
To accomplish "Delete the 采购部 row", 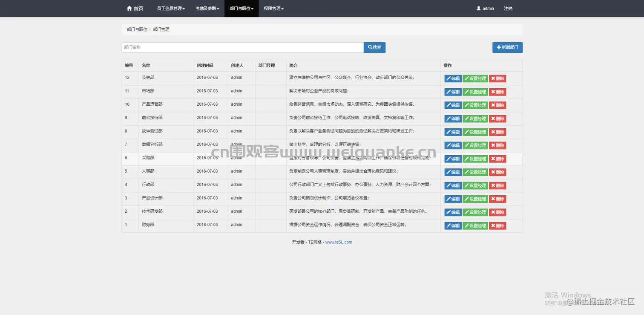I will 497,159.
